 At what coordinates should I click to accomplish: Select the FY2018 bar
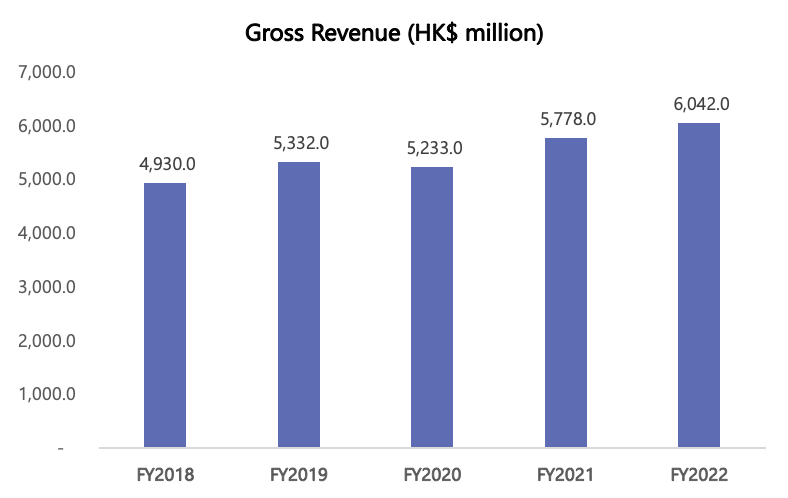pyautogui.click(x=165, y=315)
